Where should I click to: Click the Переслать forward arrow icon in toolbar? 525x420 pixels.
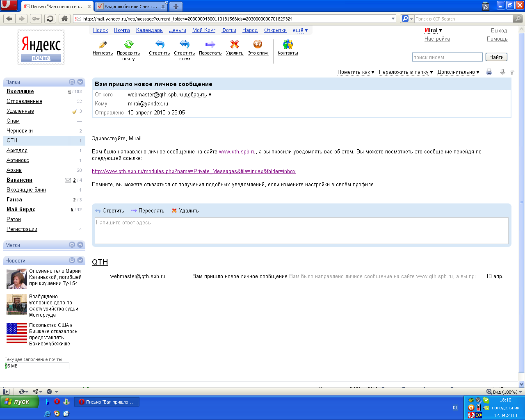pyautogui.click(x=210, y=44)
